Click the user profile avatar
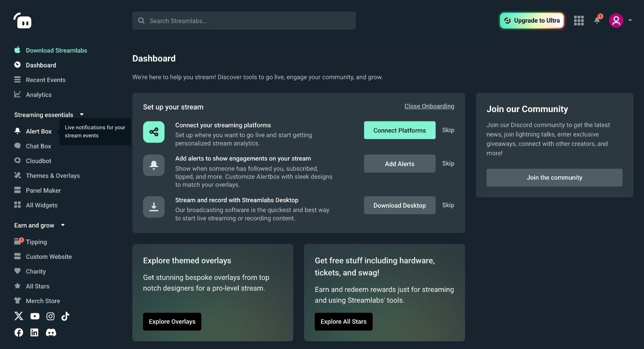The width and height of the screenshot is (644, 349). (x=616, y=21)
